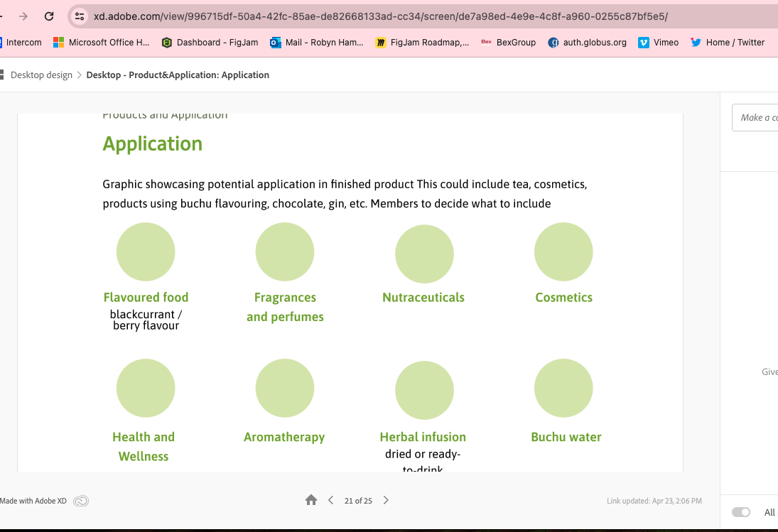Toggle the switch at bottom right panel
The height and width of the screenshot is (532, 778).
tap(741, 512)
